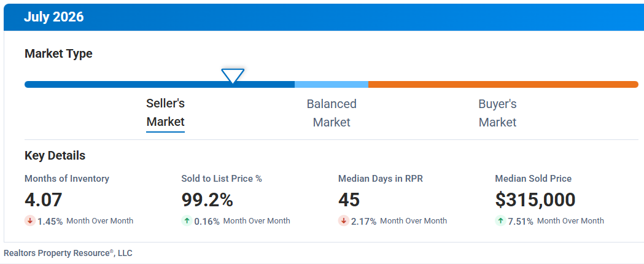
Task: Click the 45 Median Days in RPR value
Action: [349, 200]
